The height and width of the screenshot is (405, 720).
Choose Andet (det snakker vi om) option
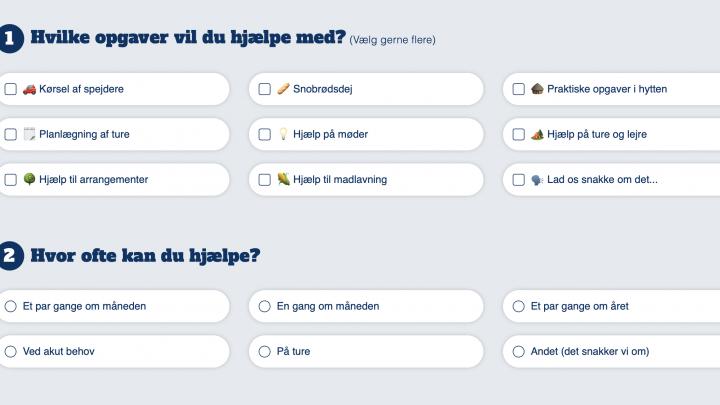(518, 352)
